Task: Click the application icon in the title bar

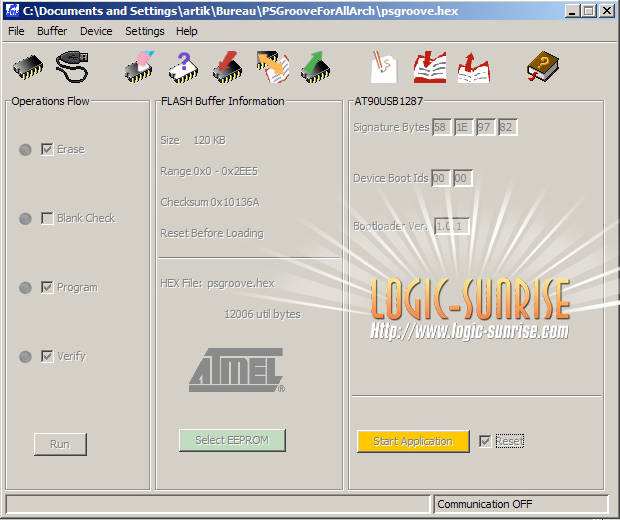Action: coord(12,11)
